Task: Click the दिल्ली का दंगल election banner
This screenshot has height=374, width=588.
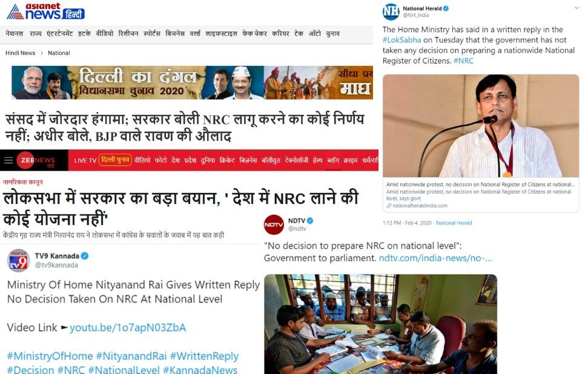Action: (192, 82)
